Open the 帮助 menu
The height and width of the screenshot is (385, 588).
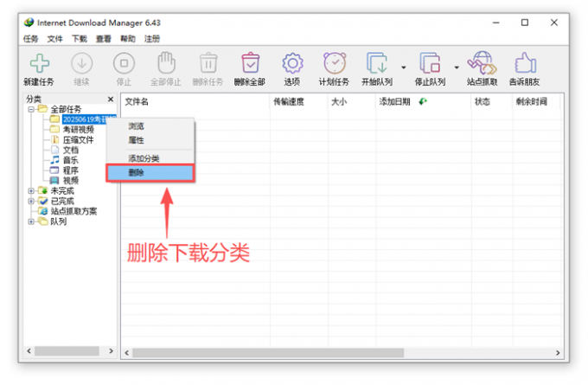(127, 39)
